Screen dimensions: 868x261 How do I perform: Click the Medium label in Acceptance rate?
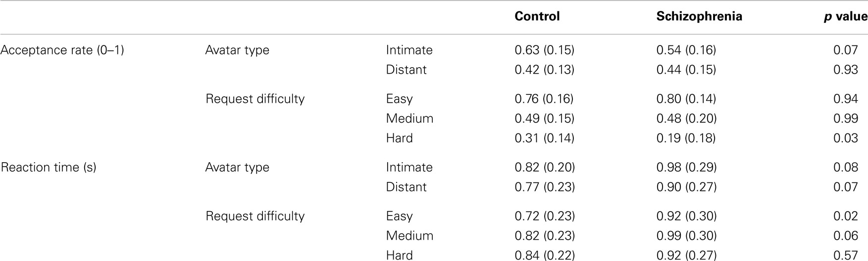[x=409, y=119]
